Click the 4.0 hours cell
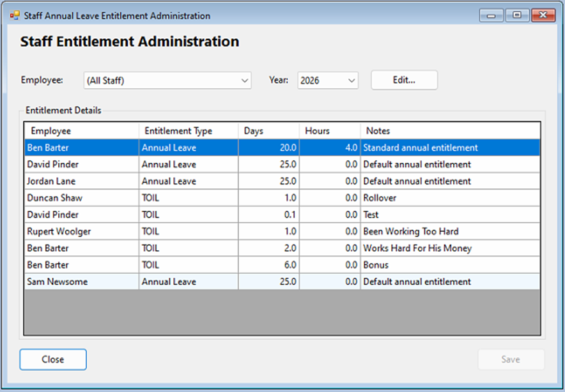Screen dimensions: 565x392 (330, 147)
